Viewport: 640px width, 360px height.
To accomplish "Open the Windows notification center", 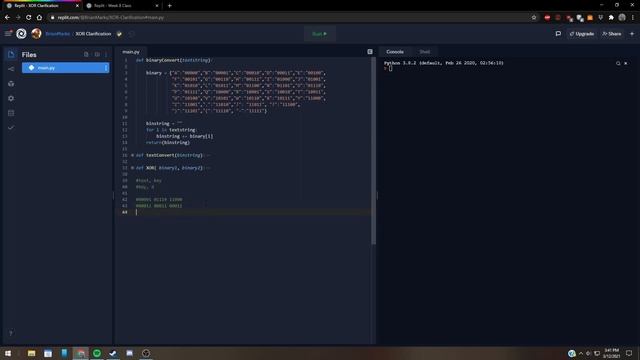I will [629, 353].
